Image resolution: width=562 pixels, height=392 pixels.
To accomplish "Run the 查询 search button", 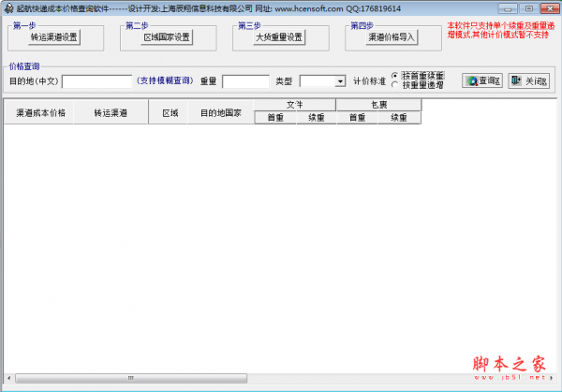I will click(482, 80).
